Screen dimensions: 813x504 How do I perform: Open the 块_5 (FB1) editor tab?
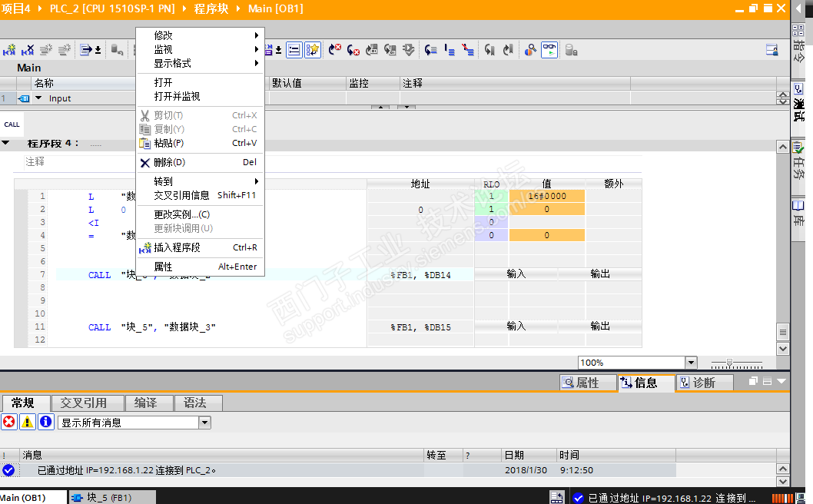[x=112, y=497]
